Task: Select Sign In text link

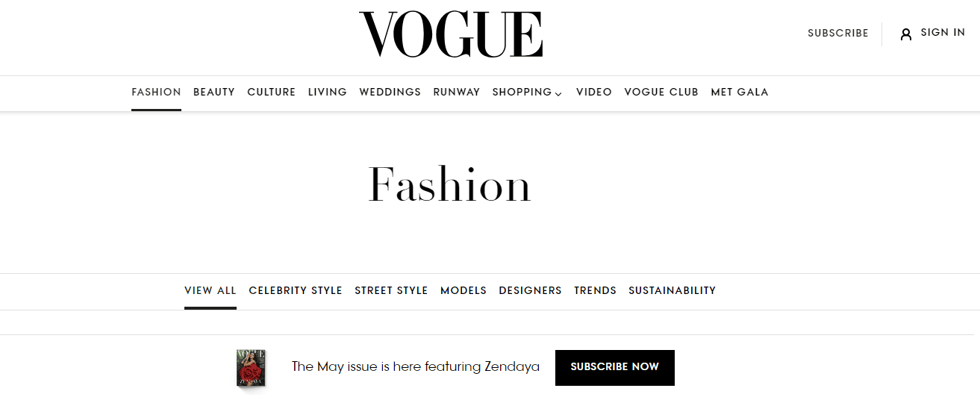Action: (x=943, y=33)
